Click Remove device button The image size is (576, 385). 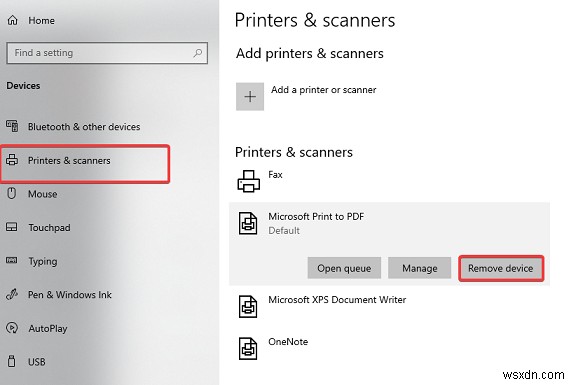coord(501,268)
